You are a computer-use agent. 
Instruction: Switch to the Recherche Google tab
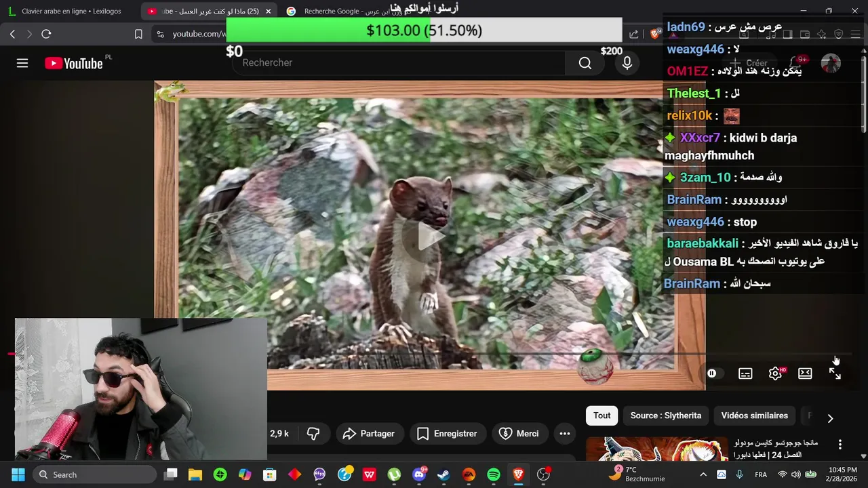point(349,11)
